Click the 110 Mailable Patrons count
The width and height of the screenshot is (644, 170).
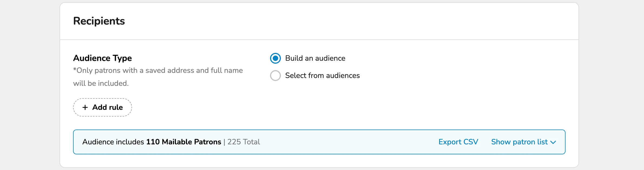point(183,142)
